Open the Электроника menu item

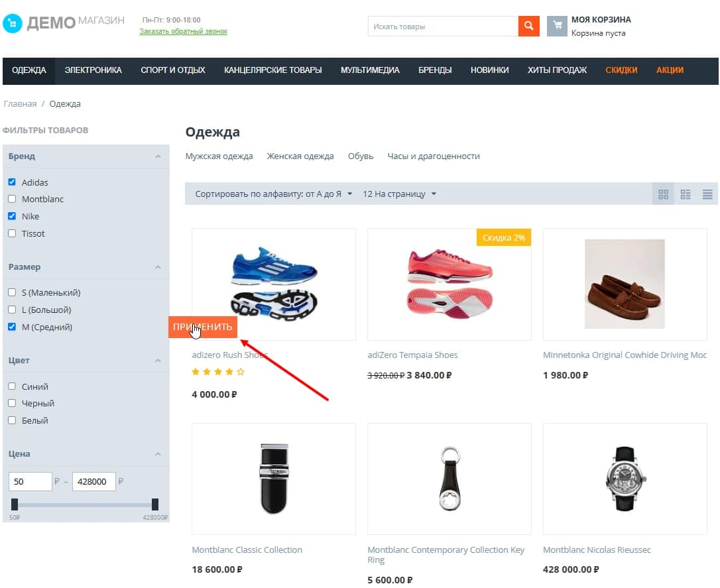click(x=93, y=70)
